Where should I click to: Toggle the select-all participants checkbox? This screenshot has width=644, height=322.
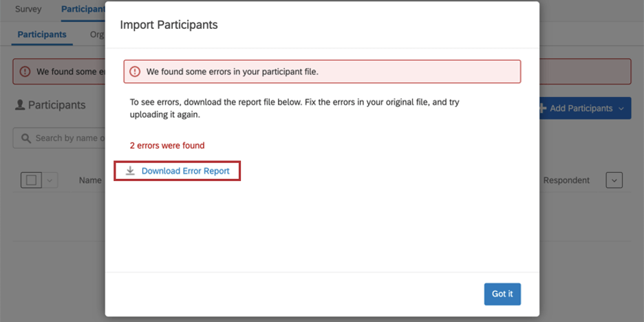(31, 180)
